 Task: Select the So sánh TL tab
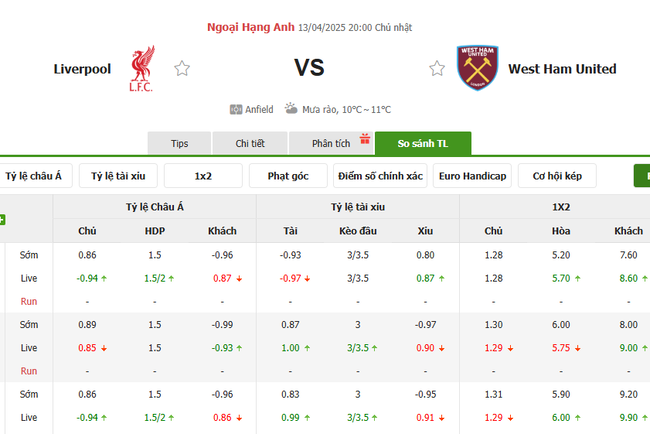click(423, 144)
